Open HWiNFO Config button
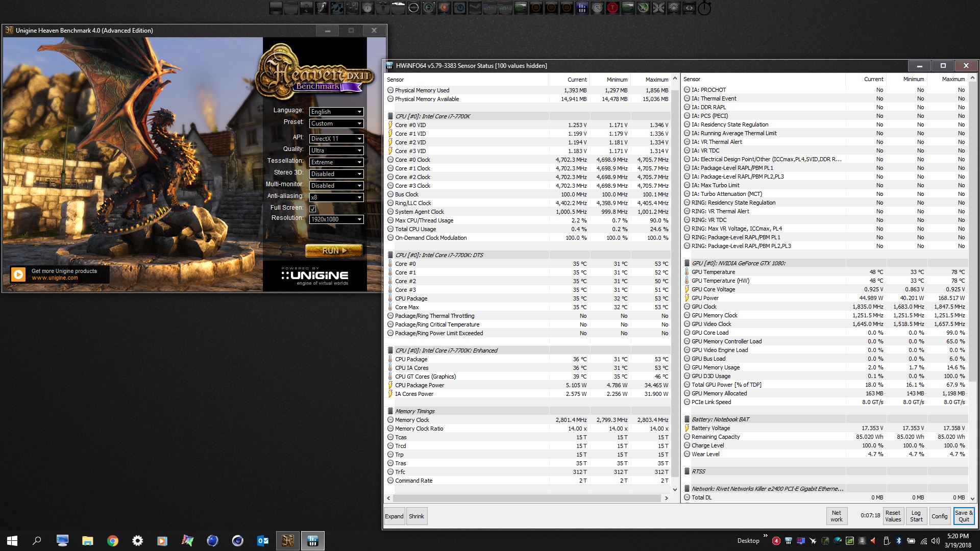 point(939,516)
